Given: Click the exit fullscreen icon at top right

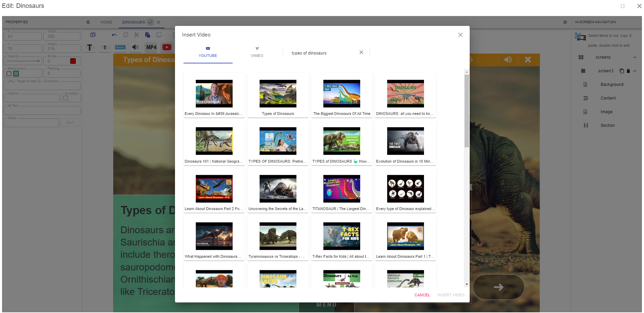Looking at the screenshot, I should [x=623, y=6].
